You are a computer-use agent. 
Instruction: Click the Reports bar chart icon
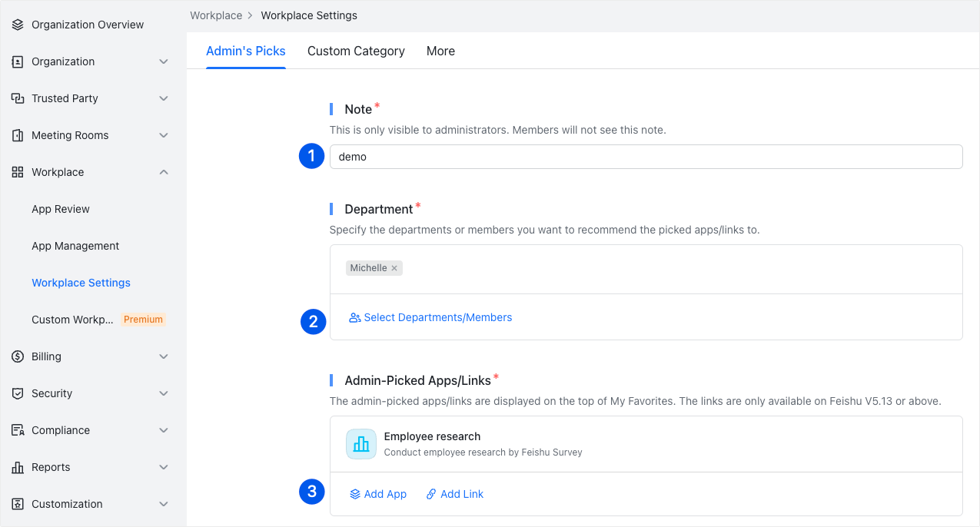(x=18, y=467)
